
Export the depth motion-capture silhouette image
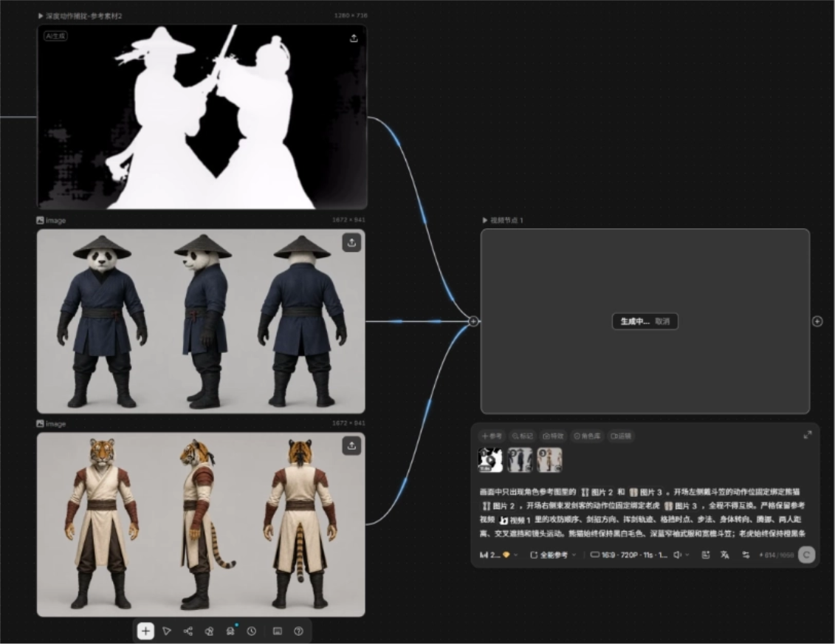354,38
